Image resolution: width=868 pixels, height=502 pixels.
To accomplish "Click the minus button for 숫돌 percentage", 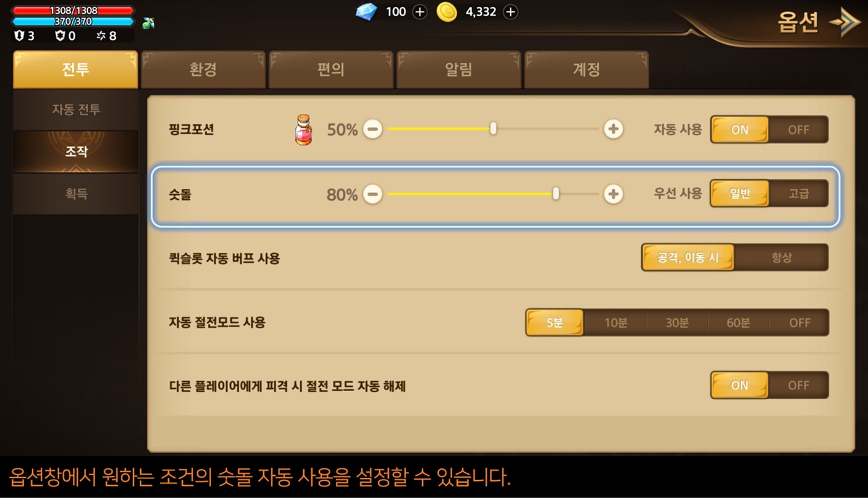I will 373,194.
